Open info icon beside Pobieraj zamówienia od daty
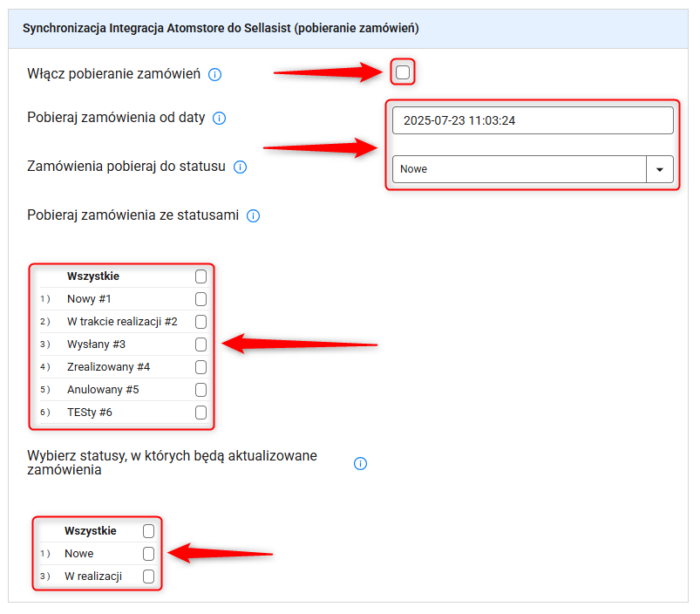 219,119
